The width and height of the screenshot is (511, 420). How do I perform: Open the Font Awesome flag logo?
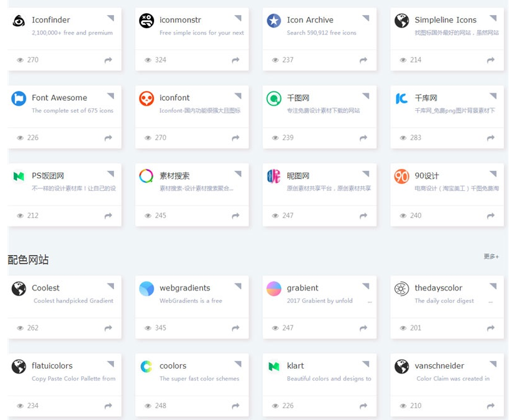18,98
